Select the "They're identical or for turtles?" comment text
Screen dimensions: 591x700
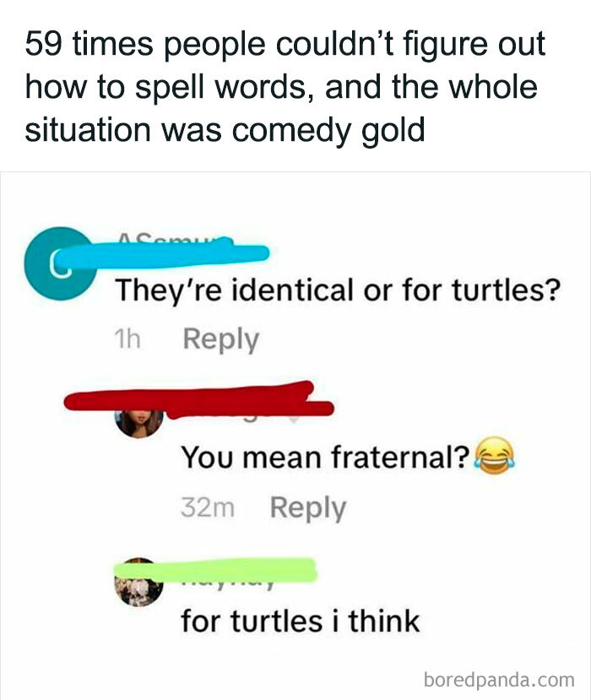click(x=338, y=290)
